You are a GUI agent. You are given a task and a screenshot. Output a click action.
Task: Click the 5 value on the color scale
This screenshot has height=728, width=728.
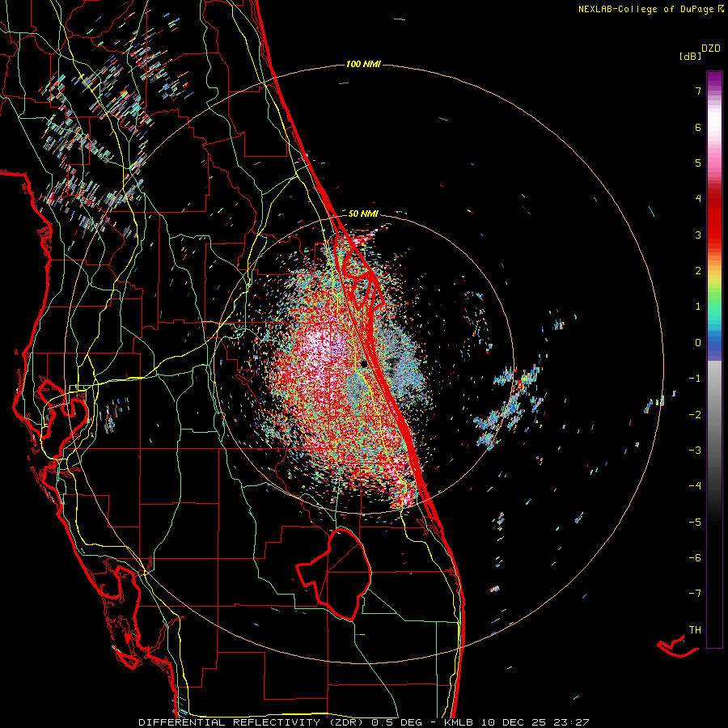coord(698,163)
